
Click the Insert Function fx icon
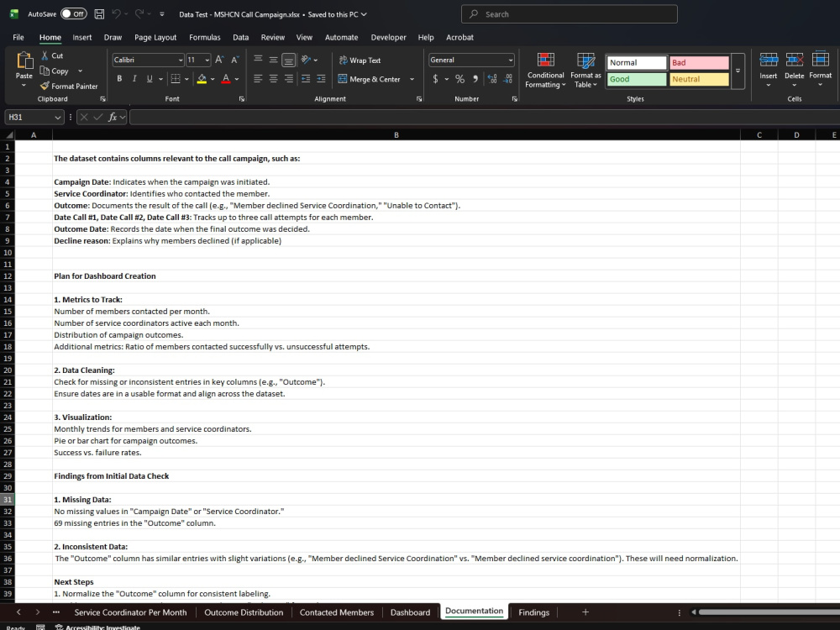[x=113, y=117]
